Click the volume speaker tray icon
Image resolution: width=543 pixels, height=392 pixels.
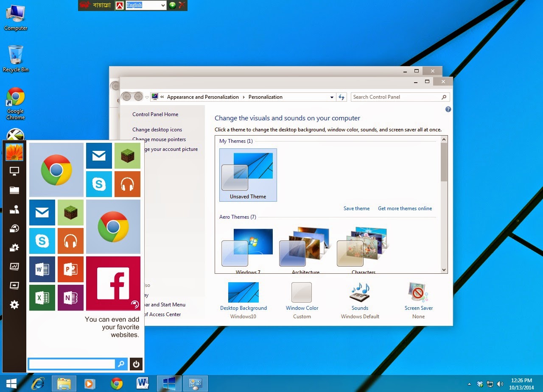coord(500,384)
